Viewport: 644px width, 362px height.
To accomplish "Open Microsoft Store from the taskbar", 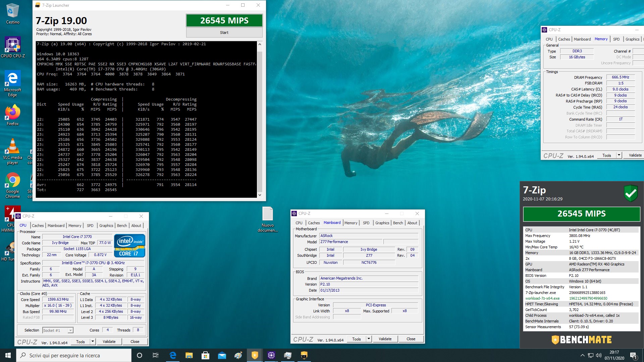I will click(206, 355).
